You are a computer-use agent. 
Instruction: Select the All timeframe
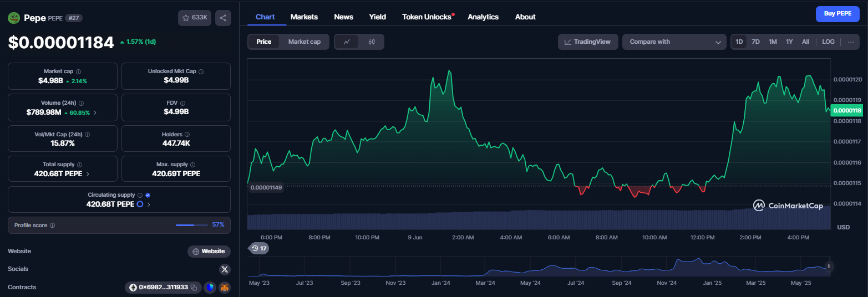click(805, 42)
